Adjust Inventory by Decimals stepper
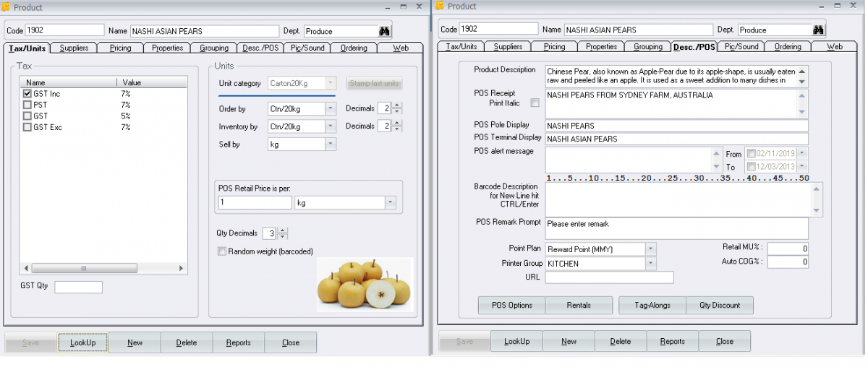Viewport: 868px width, 367px height. [397, 126]
